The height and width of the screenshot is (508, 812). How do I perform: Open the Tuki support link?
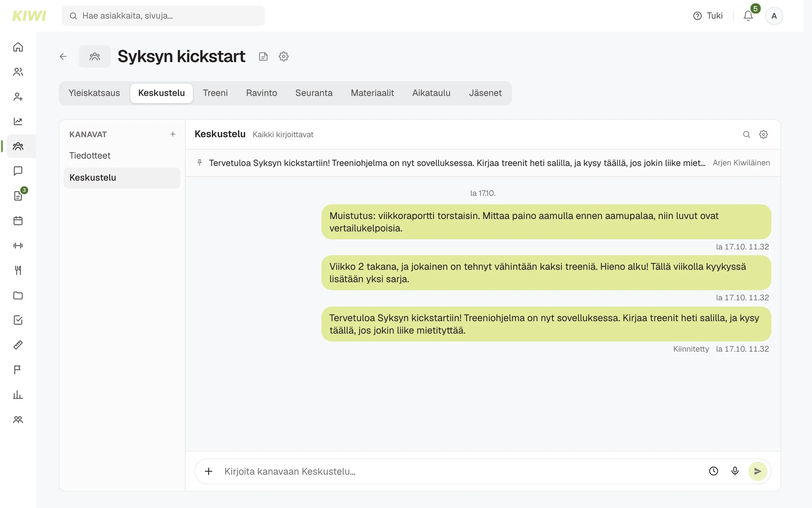point(708,16)
